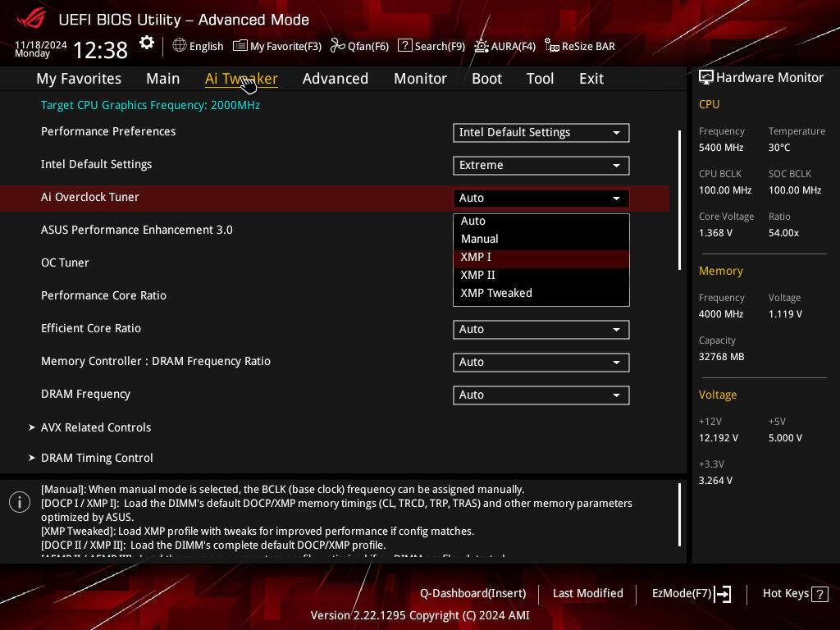Click the EzMode(F7) exit arrow icon

[723, 594]
